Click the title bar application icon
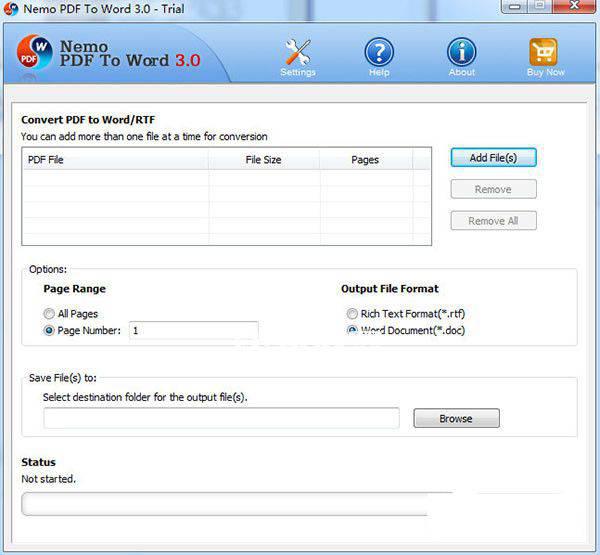Viewport: 600px width, 555px height. click(11, 8)
